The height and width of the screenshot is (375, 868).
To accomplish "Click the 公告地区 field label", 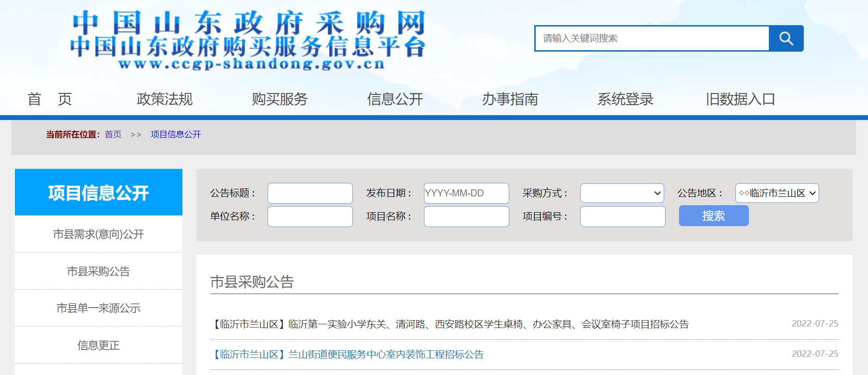I will pyautogui.click(x=700, y=193).
